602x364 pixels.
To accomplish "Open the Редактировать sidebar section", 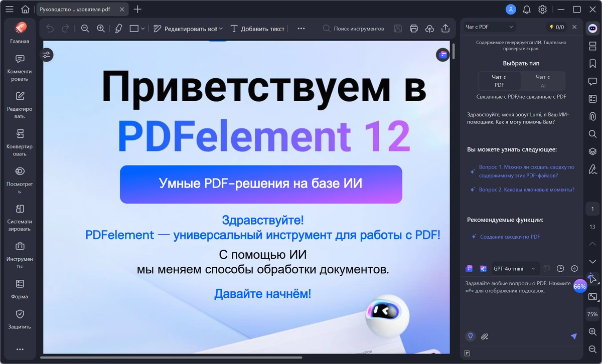I will [x=20, y=106].
